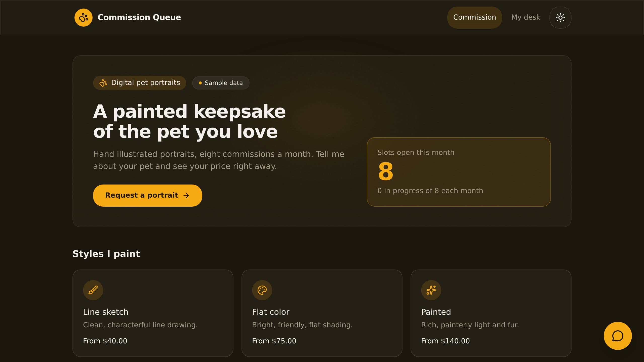Click the 0 in progress of 8 text
644x362 pixels.
pos(430,191)
